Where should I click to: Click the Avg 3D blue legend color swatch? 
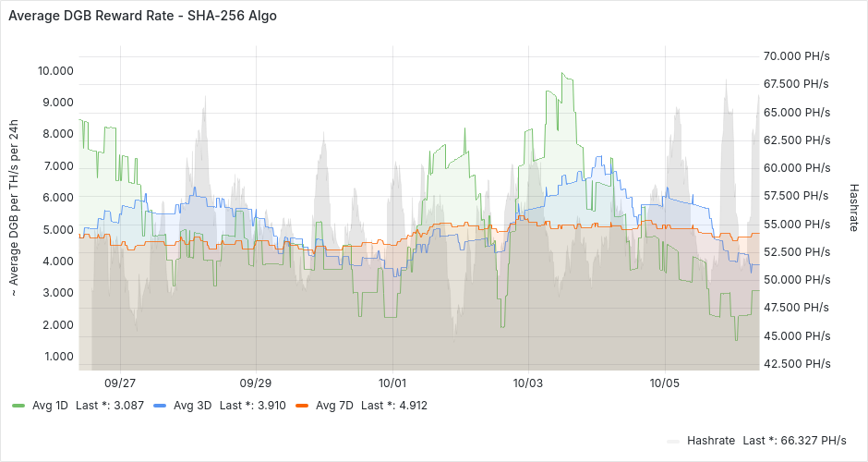pyautogui.click(x=160, y=406)
